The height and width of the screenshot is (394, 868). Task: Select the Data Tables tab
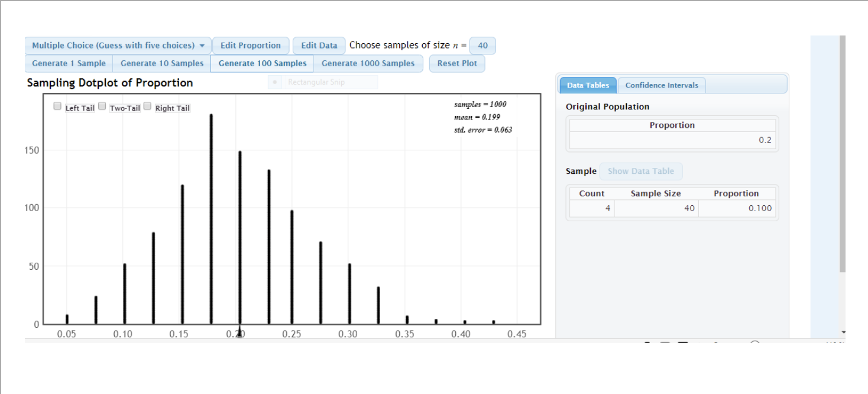point(587,85)
